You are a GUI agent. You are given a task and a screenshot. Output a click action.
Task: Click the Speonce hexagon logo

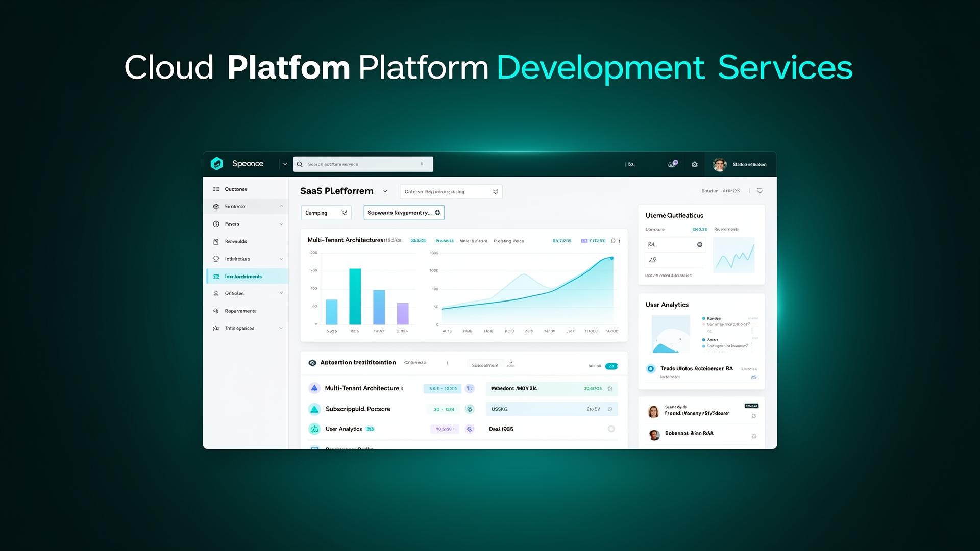(x=217, y=164)
